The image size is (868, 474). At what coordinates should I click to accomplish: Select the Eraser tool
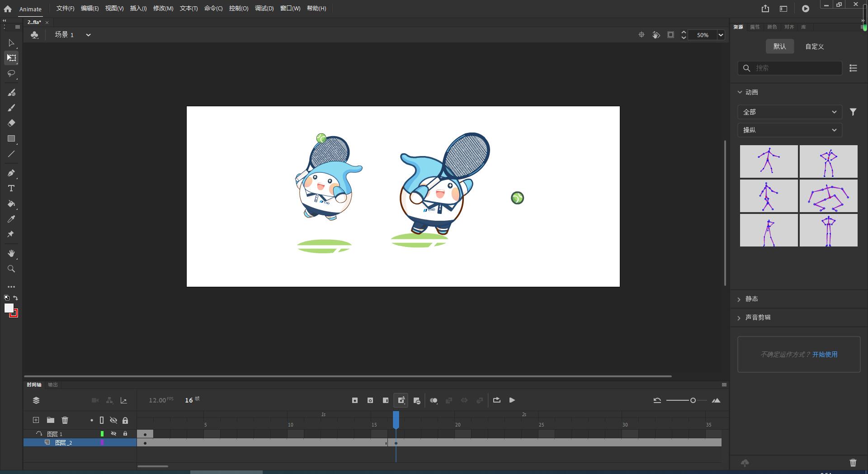tap(11, 123)
